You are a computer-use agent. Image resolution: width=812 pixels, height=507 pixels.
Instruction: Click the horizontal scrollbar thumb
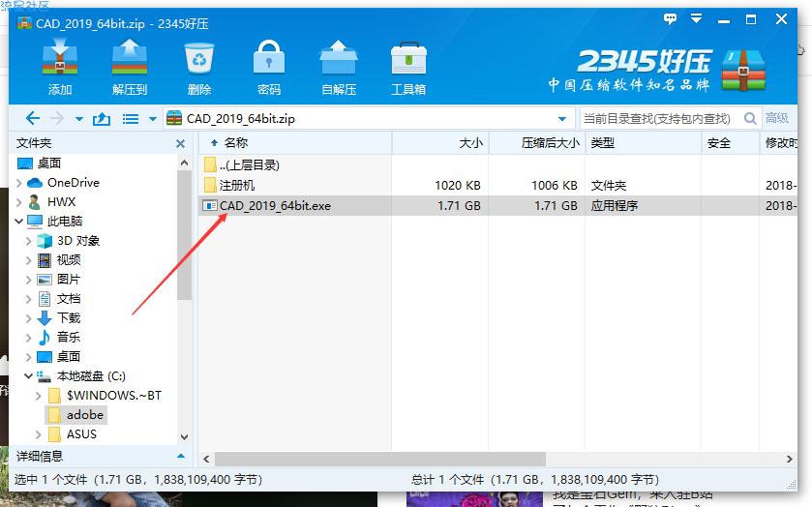pos(380,459)
